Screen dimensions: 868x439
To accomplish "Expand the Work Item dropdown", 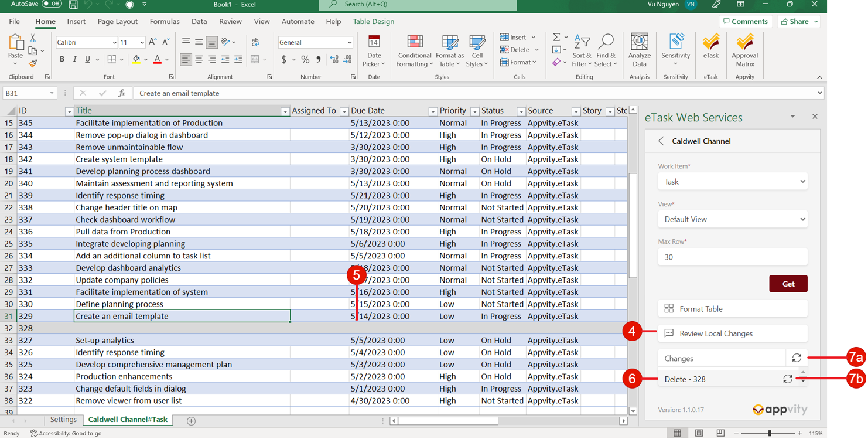I will pos(732,182).
